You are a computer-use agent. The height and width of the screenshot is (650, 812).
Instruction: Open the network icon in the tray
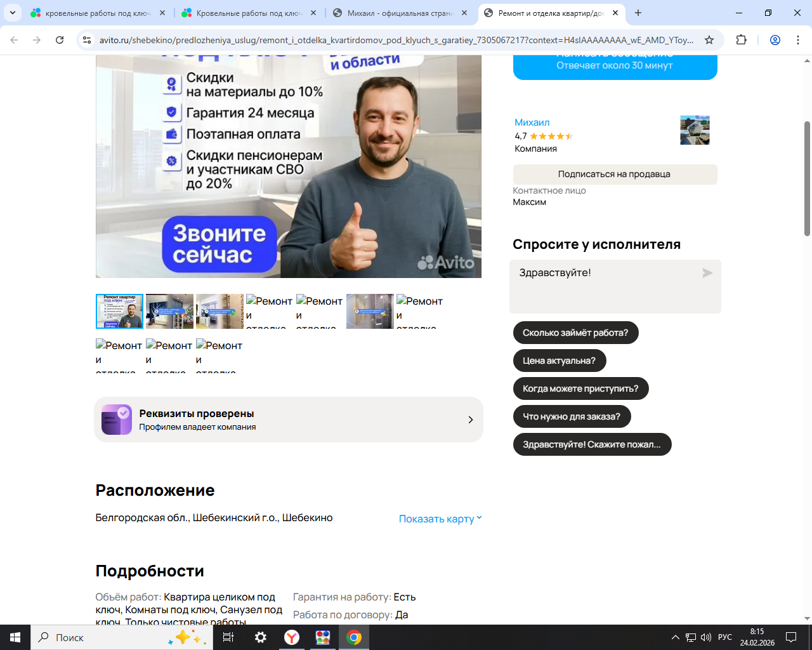pos(691,637)
